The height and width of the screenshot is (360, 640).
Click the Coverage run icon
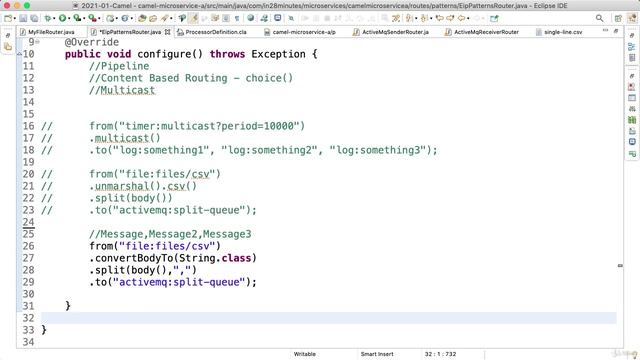tap(77, 18)
